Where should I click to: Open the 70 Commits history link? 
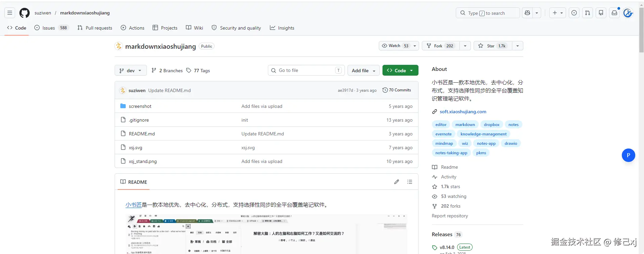[397, 90]
